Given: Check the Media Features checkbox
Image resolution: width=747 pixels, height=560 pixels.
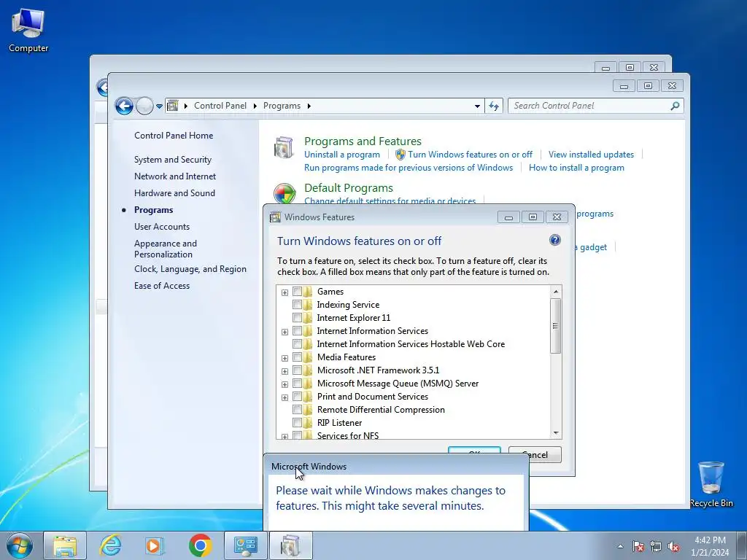Looking at the screenshot, I should point(297,357).
